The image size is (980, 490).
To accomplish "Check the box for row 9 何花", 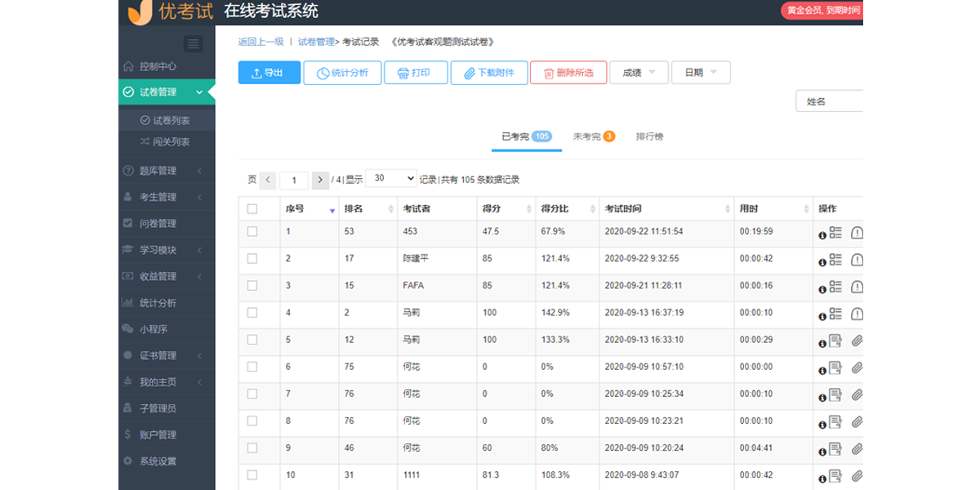I will click(x=252, y=448).
